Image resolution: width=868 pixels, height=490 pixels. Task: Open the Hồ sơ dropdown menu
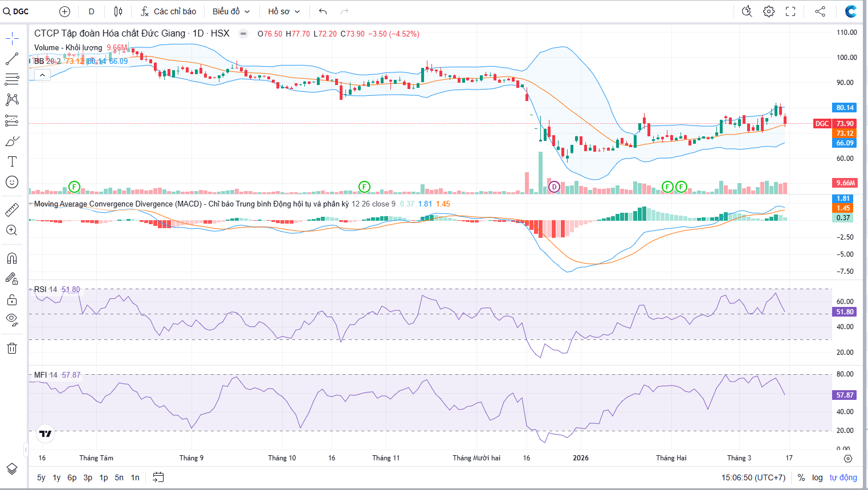[284, 11]
